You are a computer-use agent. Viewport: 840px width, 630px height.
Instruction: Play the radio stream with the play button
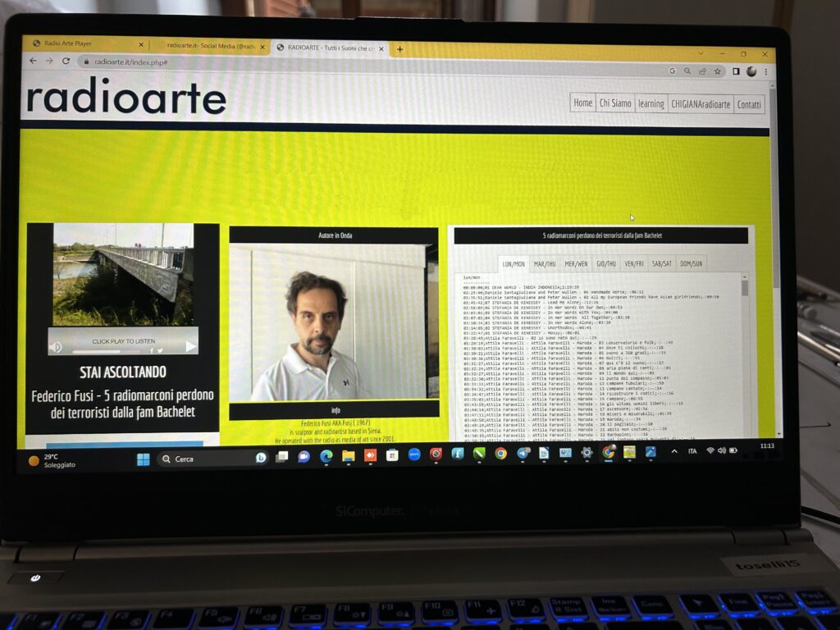coord(190,347)
